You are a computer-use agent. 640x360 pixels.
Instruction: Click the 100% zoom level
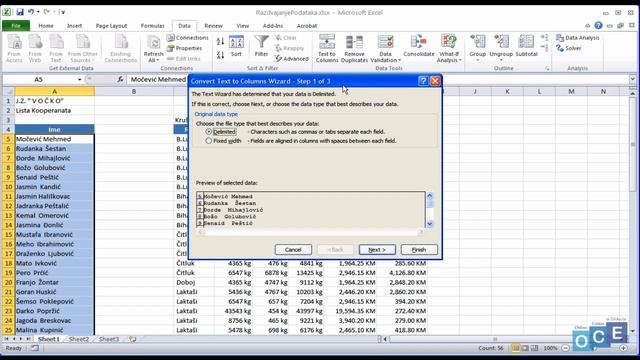[x=550, y=348]
